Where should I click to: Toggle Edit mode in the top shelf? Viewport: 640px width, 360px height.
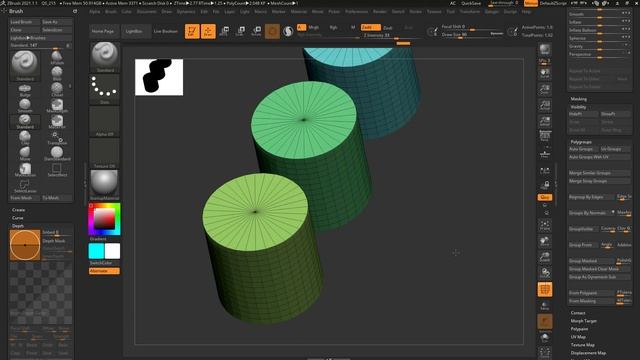point(192,31)
